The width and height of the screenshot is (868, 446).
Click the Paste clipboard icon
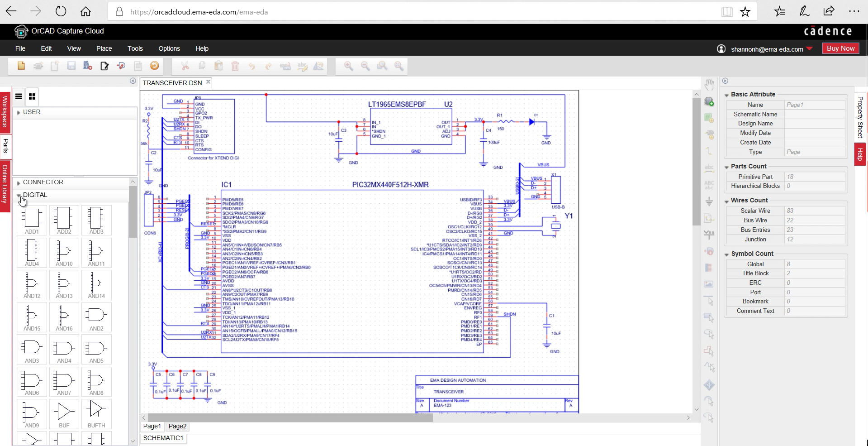(x=218, y=66)
